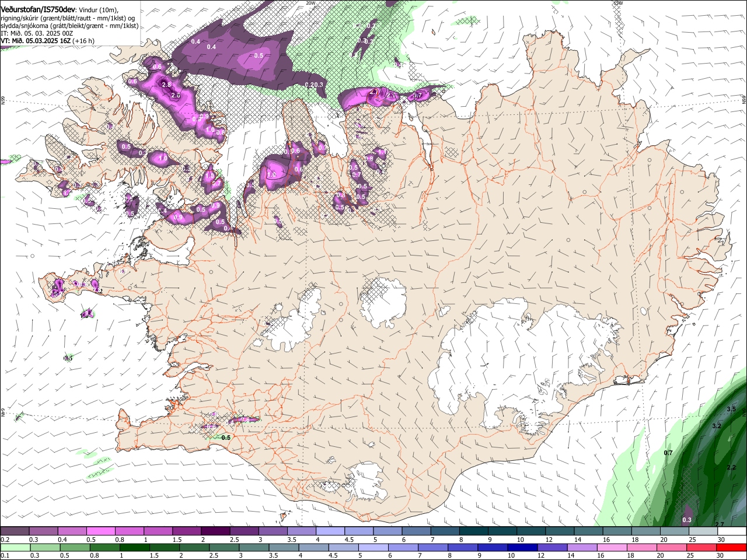Click the 'IT: Mið. 05. 03. 2025 00Z' line
This screenshot has height=560, width=747.
pyautogui.click(x=37, y=33)
